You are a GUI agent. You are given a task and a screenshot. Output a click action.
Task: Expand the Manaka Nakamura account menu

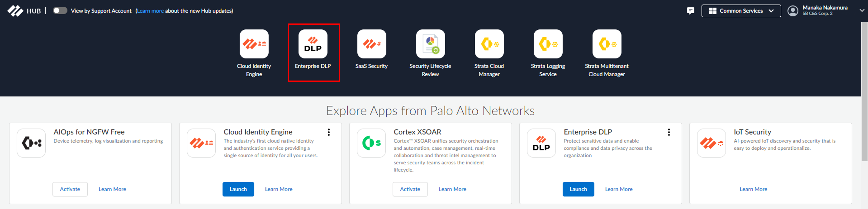pyautogui.click(x=862, y=10)
